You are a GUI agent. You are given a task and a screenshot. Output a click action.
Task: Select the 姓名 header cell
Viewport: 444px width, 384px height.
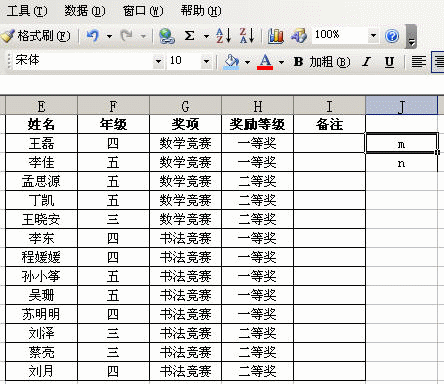(41, 124)
